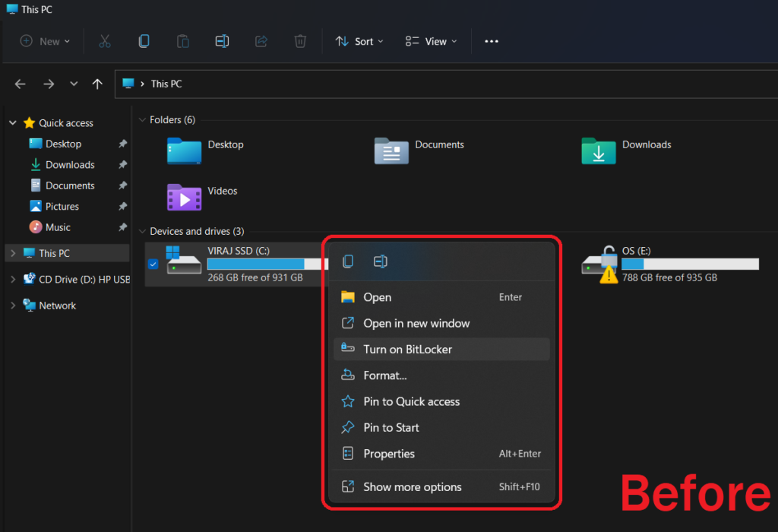
Task: Open the View dropdown menu
Action: 431,41
